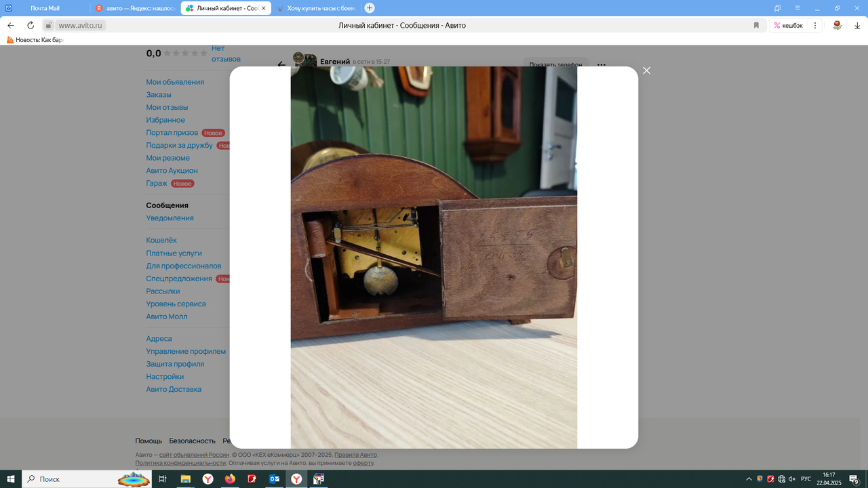Open Портал призов
868x488 pixels.
point(172,133)
